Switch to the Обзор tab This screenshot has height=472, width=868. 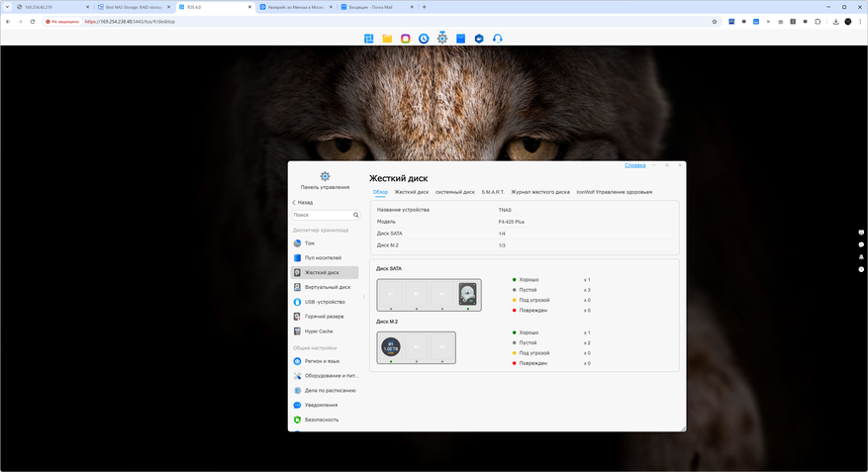coord(380,192)
